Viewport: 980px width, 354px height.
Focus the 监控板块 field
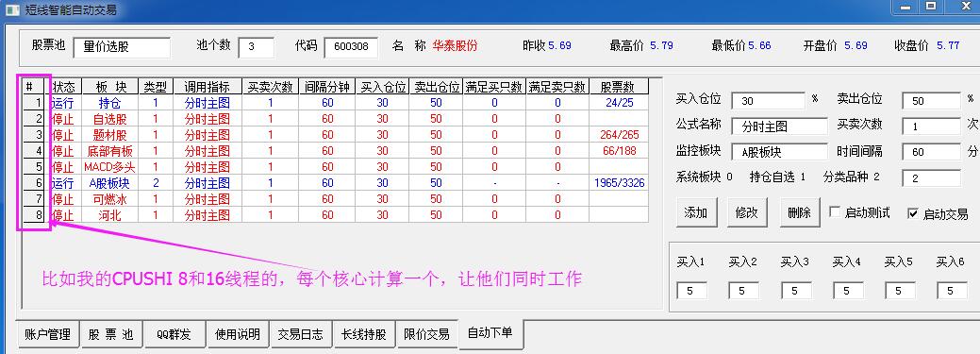point(779,152)
